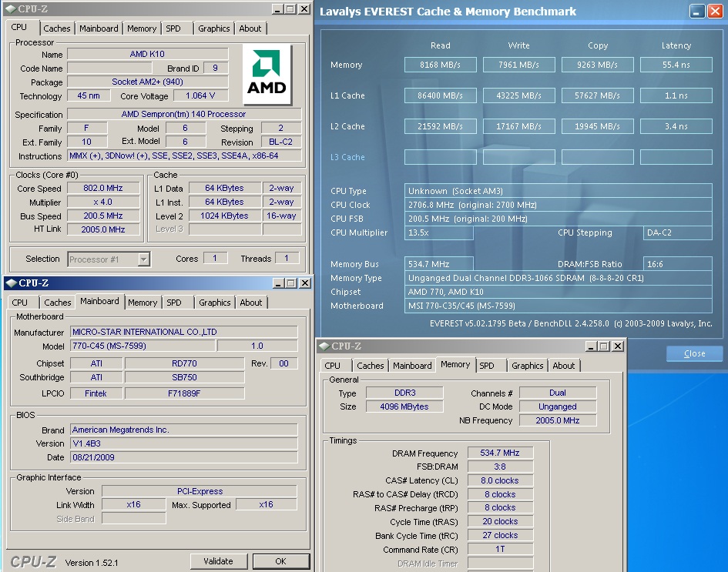Open Caches tab in the Mainboard CPU-Z window
This screenshot has height=572, width=728.
[x=58, y=303]
